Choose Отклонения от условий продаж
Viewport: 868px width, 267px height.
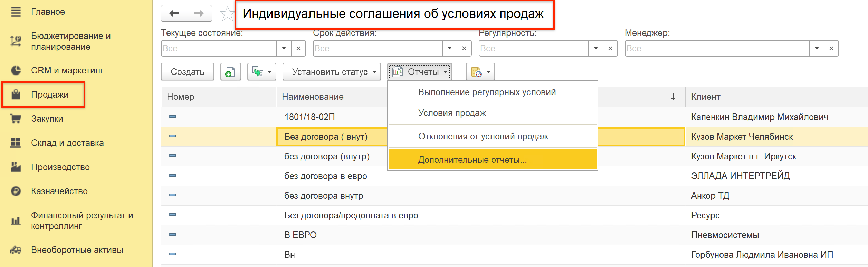483,136
